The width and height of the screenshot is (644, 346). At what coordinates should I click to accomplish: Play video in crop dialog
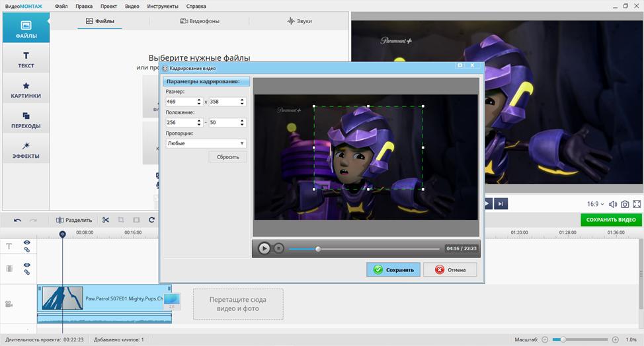(x=264, y=248)
